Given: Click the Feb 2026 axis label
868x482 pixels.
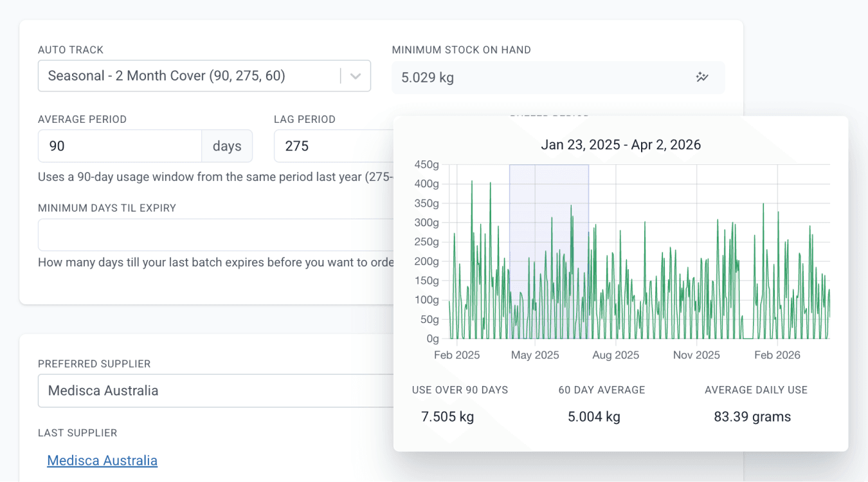Looking at the screenshot, I should point(777,355).
